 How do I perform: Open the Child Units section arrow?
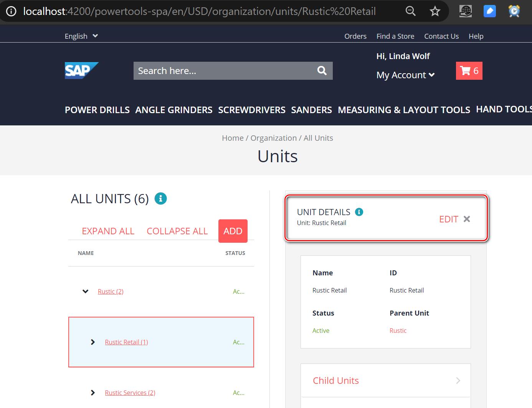(458, 380)
